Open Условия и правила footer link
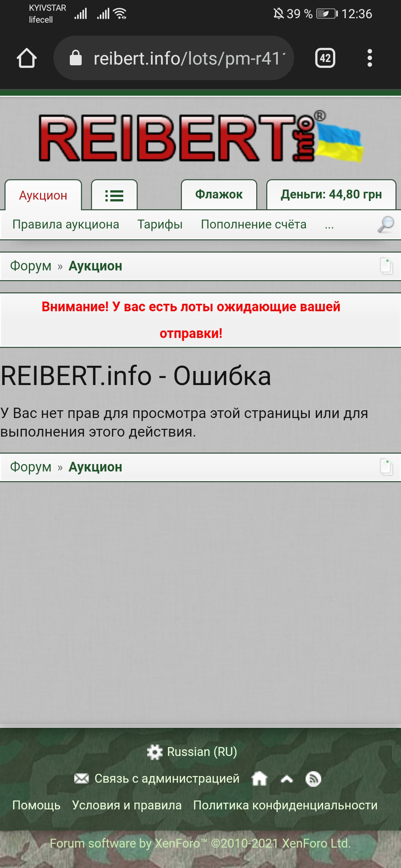 click(x=127, y=805)
